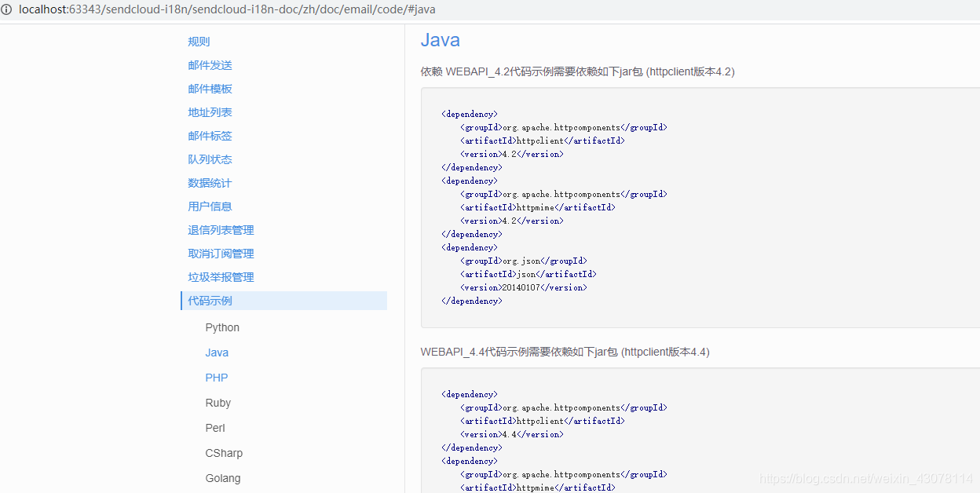Click the org.json groupId line
This screenshot has height=493, width=980.
(524, 261)
